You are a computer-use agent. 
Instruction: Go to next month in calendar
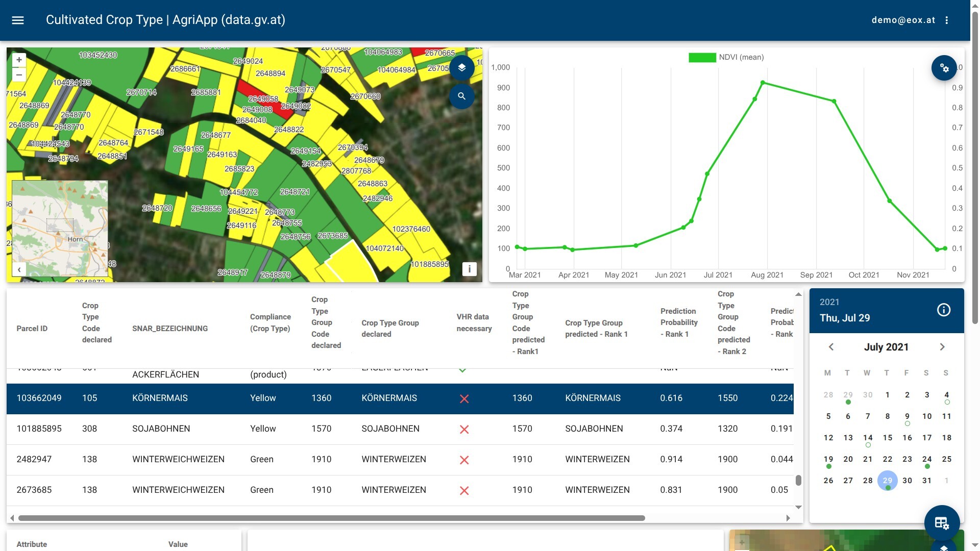(x=942, y=347)
